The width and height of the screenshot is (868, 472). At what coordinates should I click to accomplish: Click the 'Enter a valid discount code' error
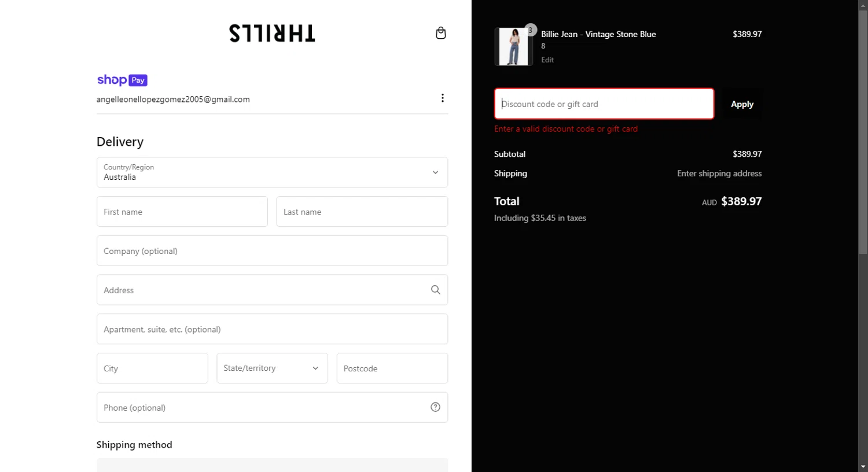[x=566, y=129]
